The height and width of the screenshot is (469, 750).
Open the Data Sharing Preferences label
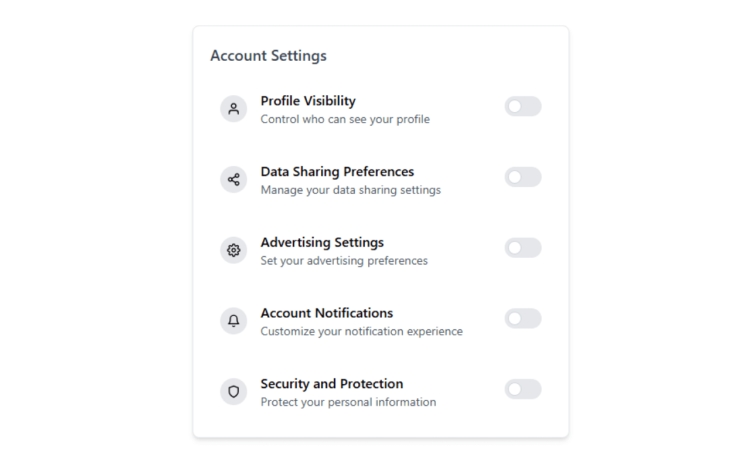(x=337, y=172)
